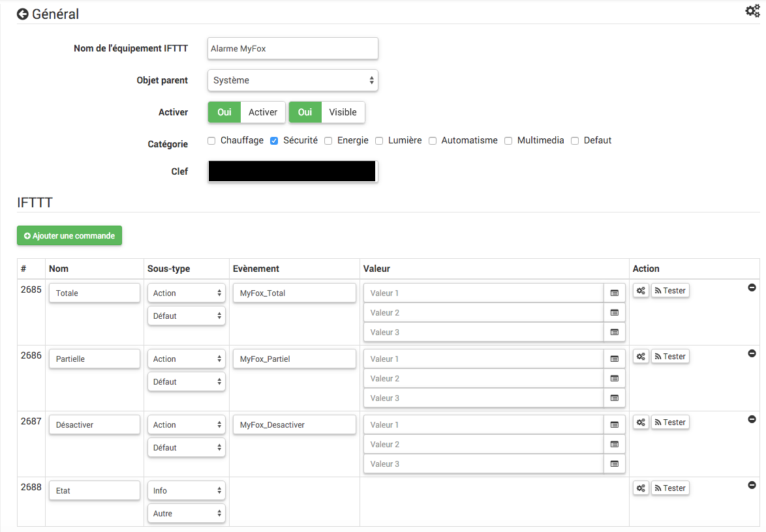Click list icon beside Partielle Valeur 1

[x=615, y=359]
